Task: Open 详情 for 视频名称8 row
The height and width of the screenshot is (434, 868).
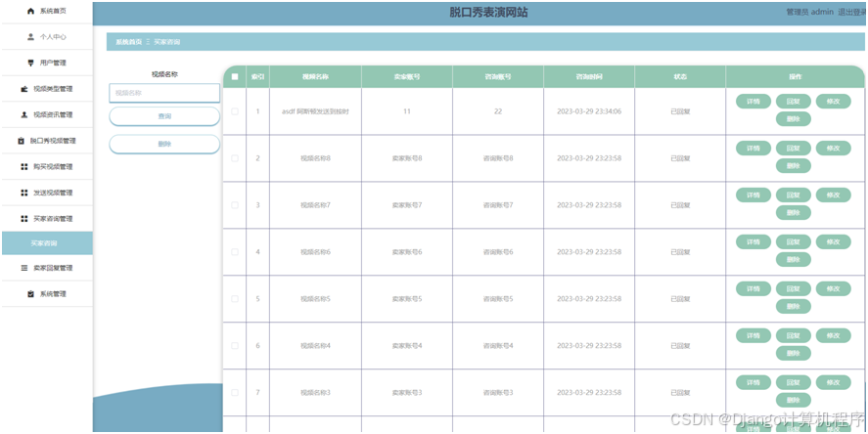Action: pos(753,149)
